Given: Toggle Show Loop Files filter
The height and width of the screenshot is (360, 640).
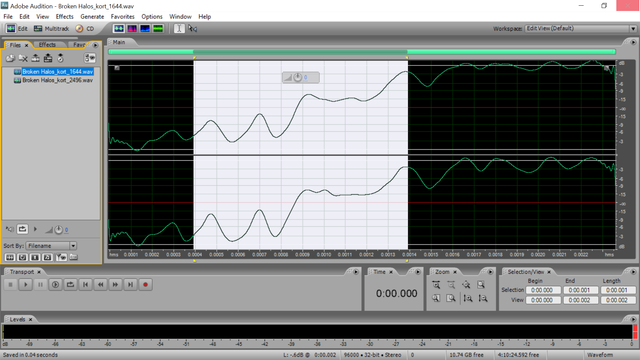Looking at the screenshot, I should click(x=22, y=258).
